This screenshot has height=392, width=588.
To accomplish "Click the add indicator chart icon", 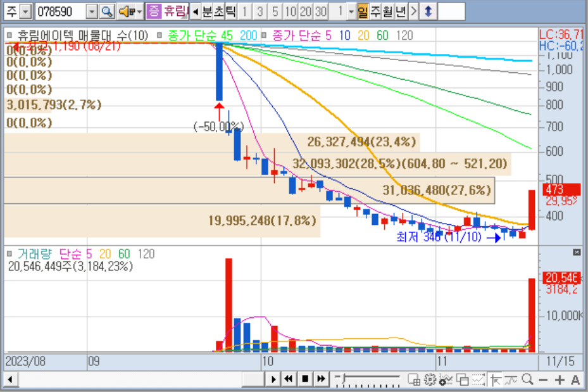I will point(446,379).
